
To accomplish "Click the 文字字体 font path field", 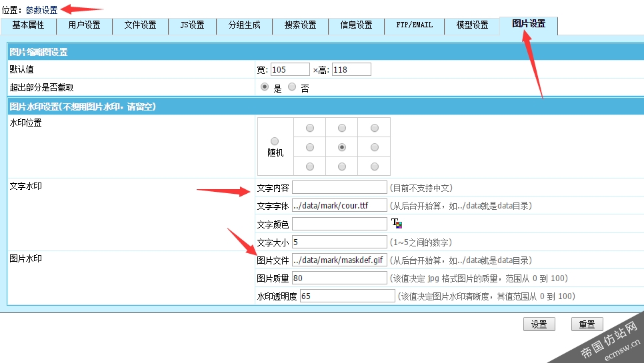I will click(339, 206).
